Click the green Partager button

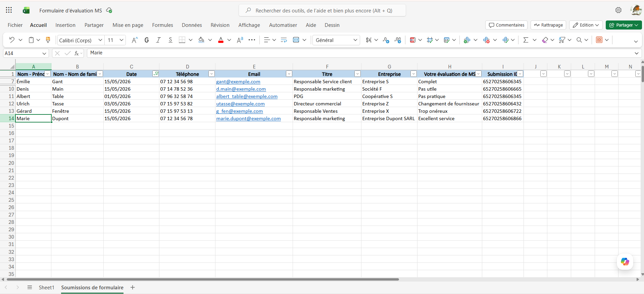(624, 25)
